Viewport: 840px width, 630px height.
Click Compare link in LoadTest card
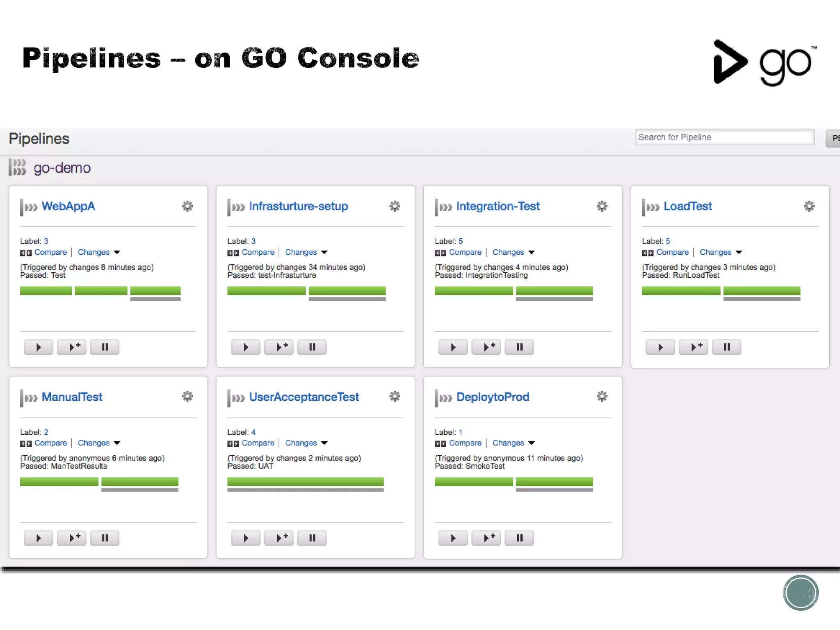[672, 252]
